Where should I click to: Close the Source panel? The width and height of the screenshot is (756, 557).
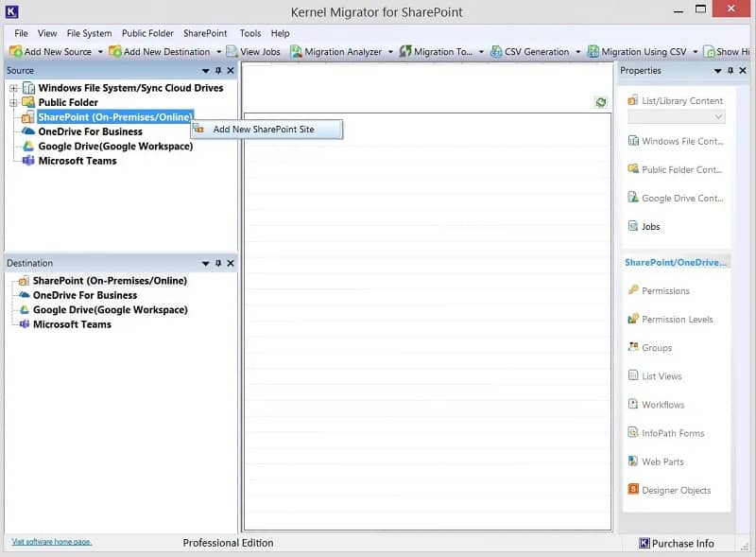231,71
